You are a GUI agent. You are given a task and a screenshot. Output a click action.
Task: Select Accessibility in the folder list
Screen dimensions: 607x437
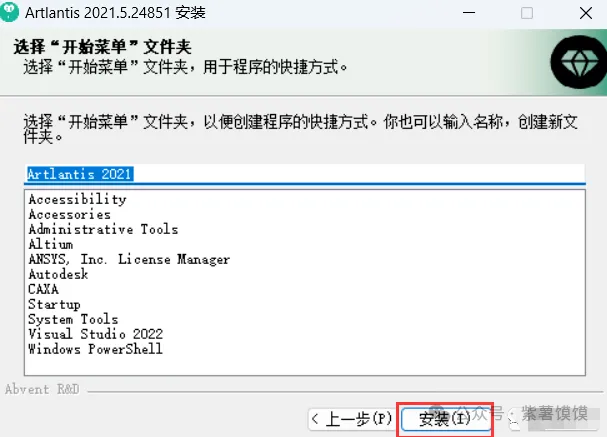[x=77, y=199]
